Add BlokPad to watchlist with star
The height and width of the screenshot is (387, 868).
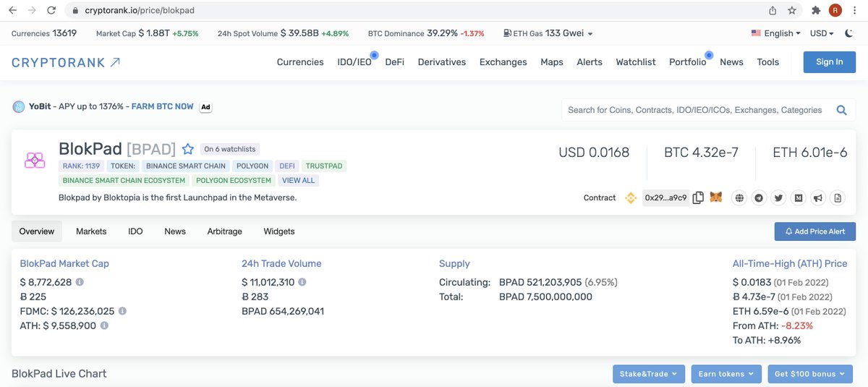pyautogui.click(x=188, y=149)
